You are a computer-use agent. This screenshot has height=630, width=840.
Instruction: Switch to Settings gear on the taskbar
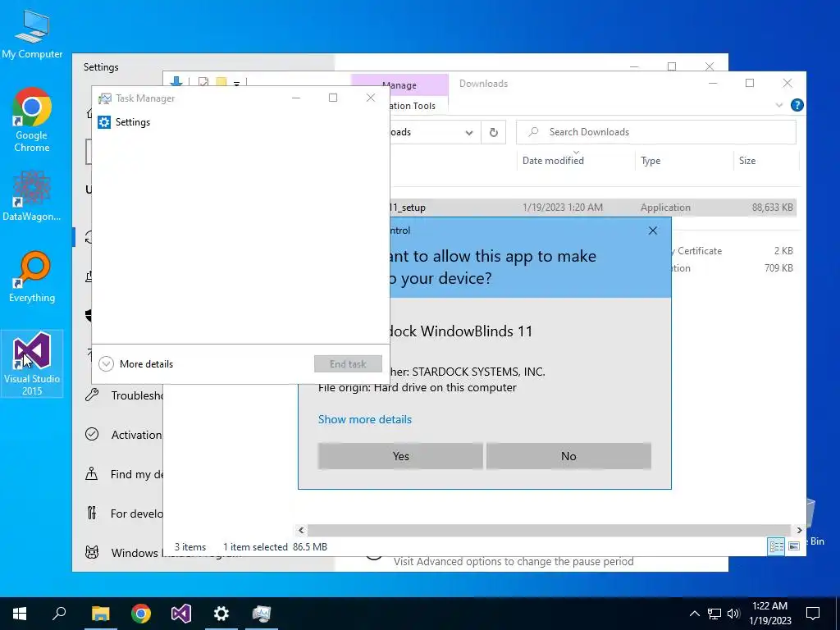pos(221,614)
